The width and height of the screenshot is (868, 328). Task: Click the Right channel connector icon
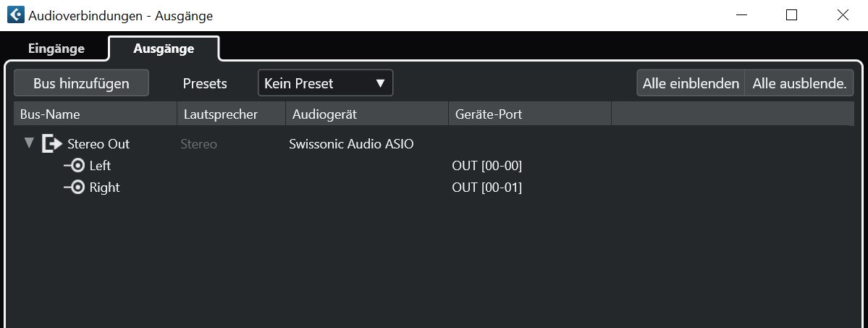coord(74,188)
